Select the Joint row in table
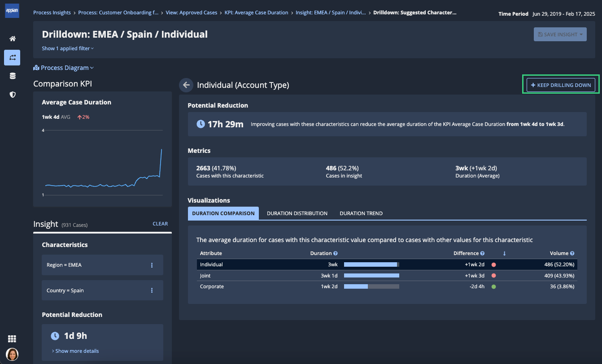The height and width of the screenshot is (364, 602). (387, 276)
